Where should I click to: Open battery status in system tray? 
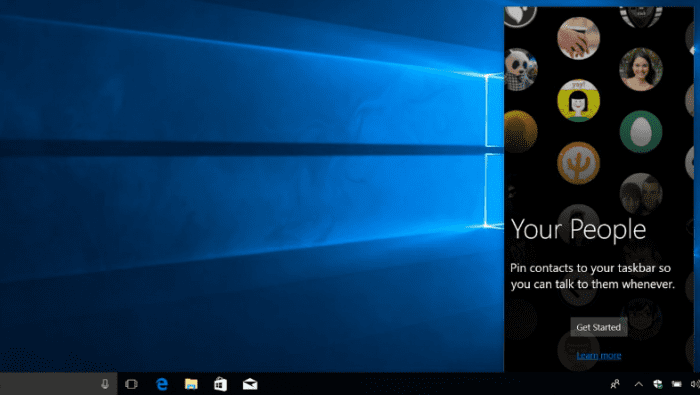(x=677, y=384)
